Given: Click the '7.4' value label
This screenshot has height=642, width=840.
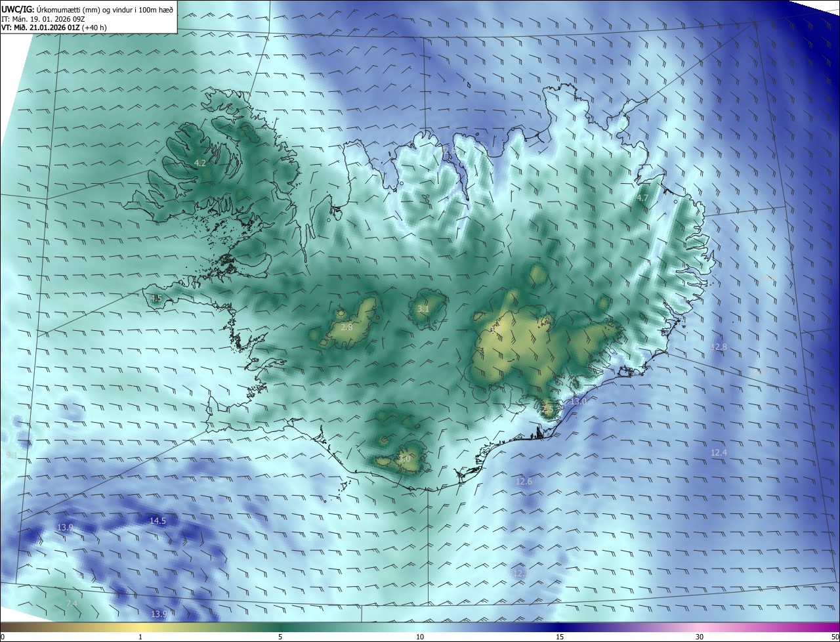Looking at the screenshot, I should [72, 603].
